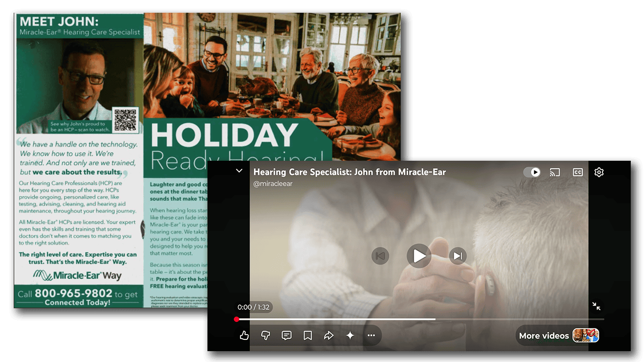
Task: Click the QR code on the flyer
Action: point(125,120)
